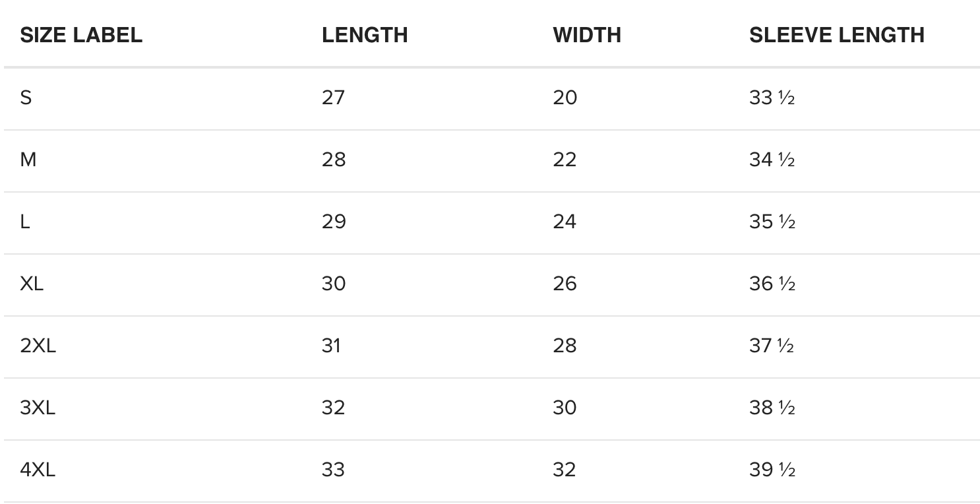The height and width of the screenshot is (504, 980).
Task: Select the XL size label
Action: pos(32,284)
